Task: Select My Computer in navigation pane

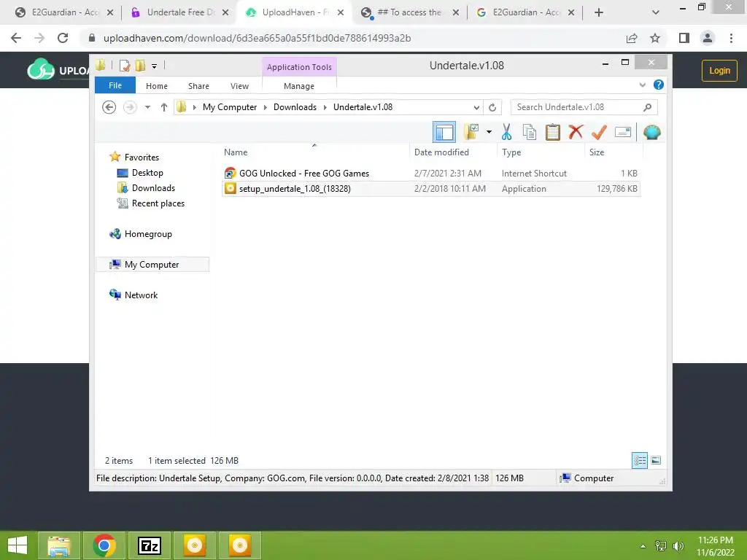Action: click(x=152, y=264)
